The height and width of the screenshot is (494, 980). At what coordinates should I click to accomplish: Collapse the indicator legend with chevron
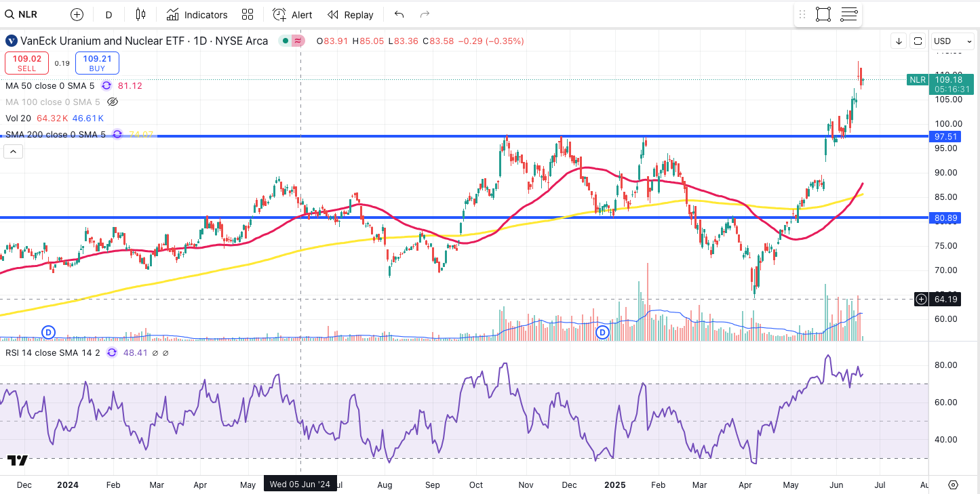point(14,151)
